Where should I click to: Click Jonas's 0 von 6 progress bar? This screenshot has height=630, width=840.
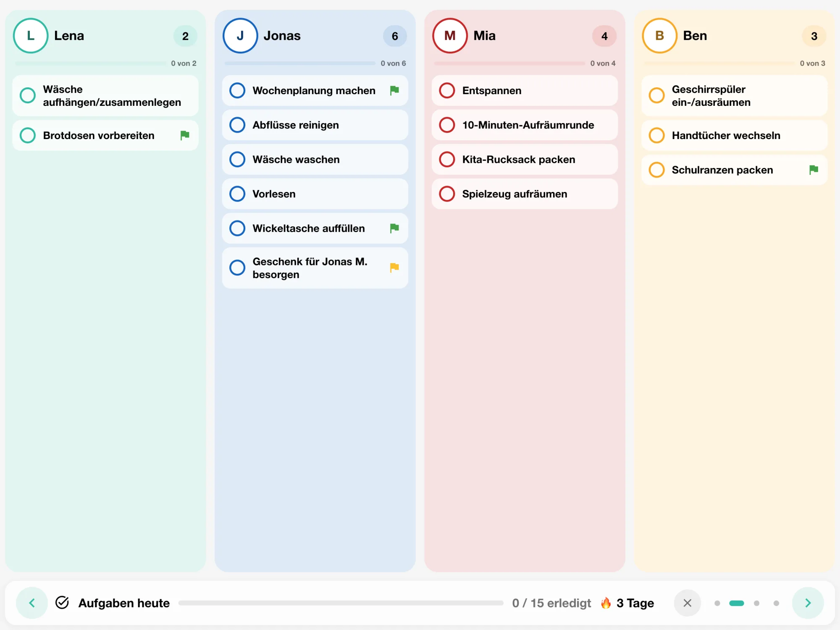click(300, 63)
